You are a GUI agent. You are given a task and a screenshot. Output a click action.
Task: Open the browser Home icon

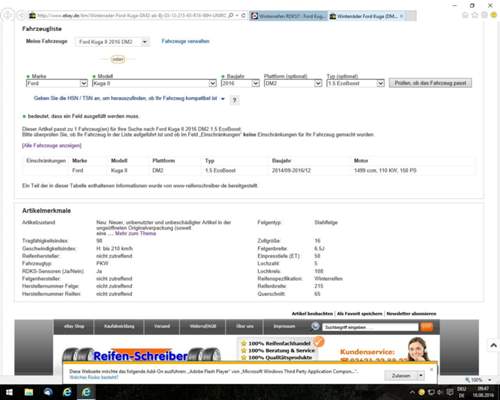coord(465,15)
